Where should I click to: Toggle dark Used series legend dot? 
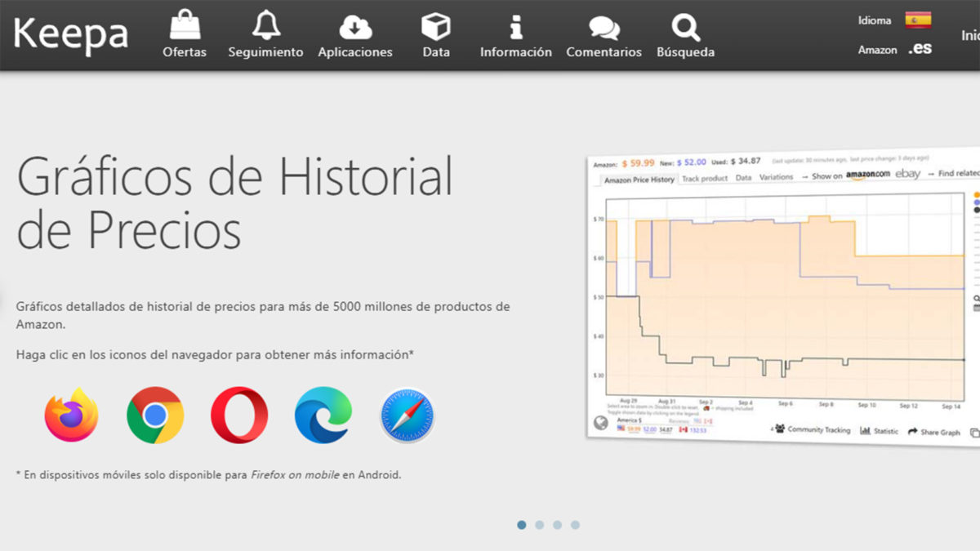(x=977, y=210)
